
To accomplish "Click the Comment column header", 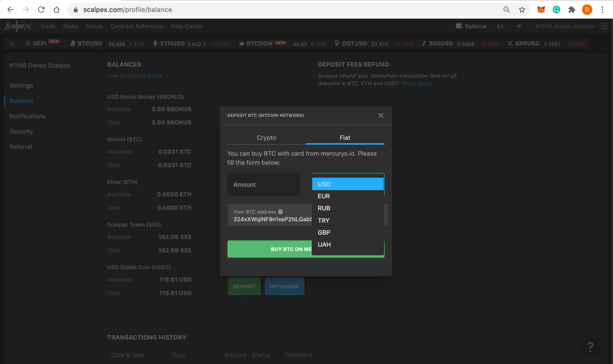I will pyautogui.click(x=298, y=355).
